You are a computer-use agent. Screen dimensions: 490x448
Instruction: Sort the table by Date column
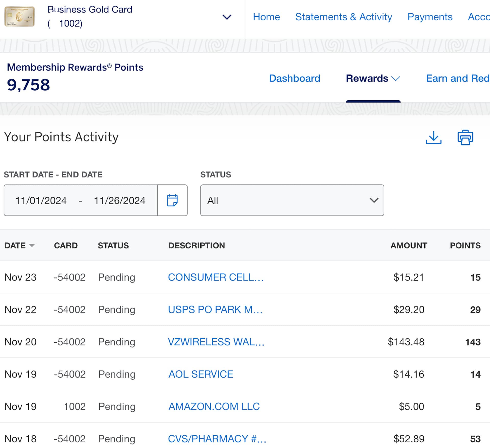click(x=19, y=246)
